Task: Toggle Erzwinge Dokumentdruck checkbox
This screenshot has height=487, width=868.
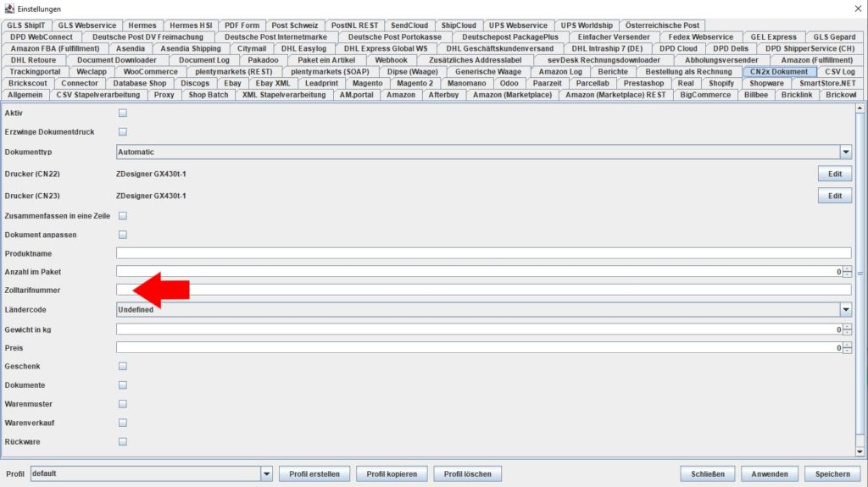Action: tap(123, 132)
